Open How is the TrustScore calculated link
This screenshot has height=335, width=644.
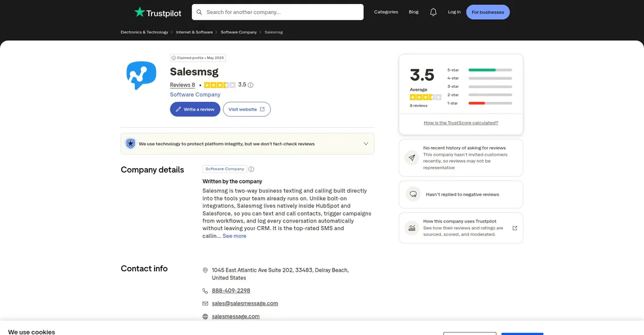point(461,123)
